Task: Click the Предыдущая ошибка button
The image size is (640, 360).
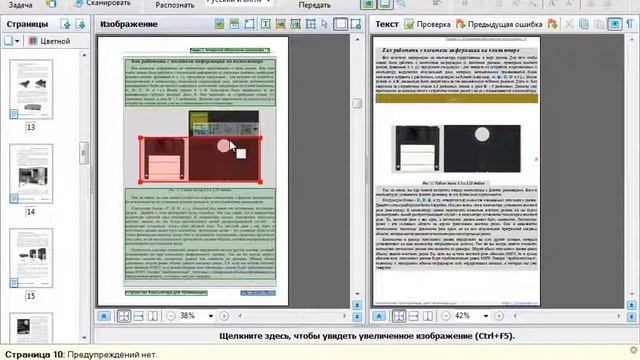Action: 499,24
